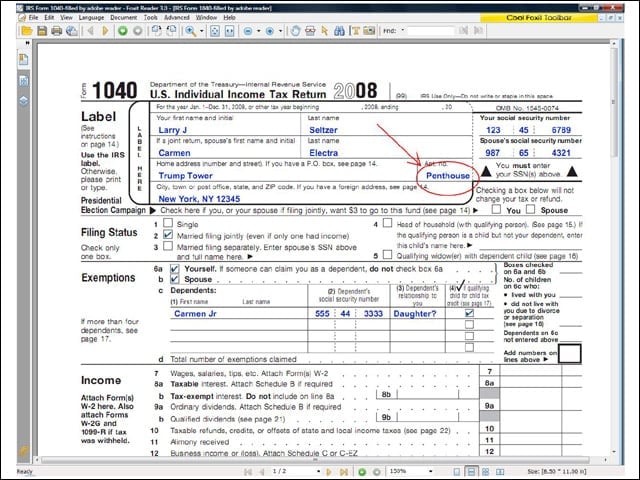This screenshot has height=480, width=640.
Task: Save the document using the floppy disk icon
Action: click(42, 31)
